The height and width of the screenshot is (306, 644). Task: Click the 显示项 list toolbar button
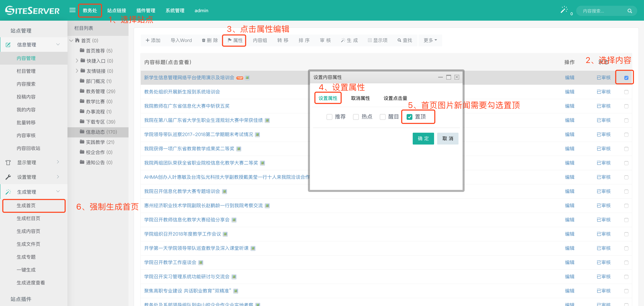pos(377,40)
